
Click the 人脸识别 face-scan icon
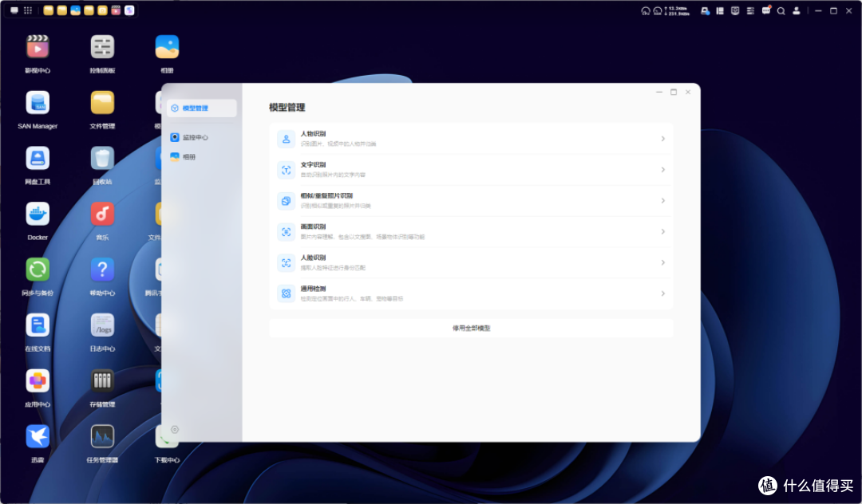[287, 262]
